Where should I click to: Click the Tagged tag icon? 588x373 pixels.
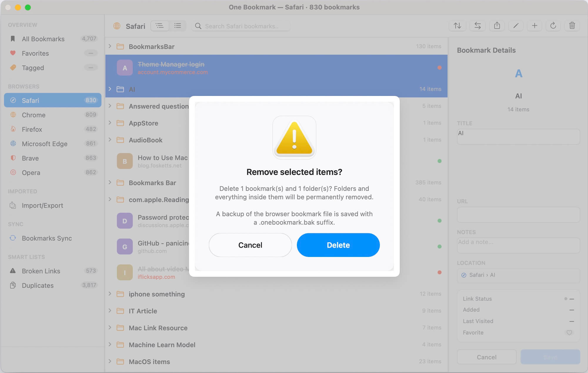tap(13, 67)
